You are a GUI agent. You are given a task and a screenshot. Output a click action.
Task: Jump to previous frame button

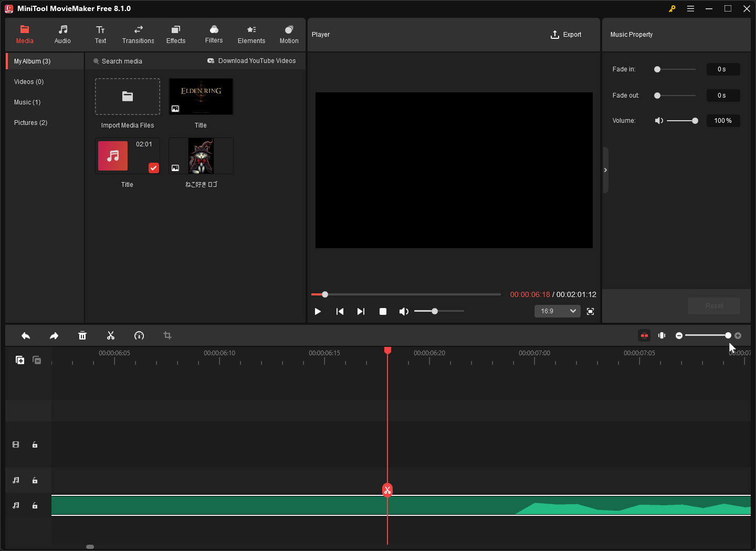(x=340, y=312)
